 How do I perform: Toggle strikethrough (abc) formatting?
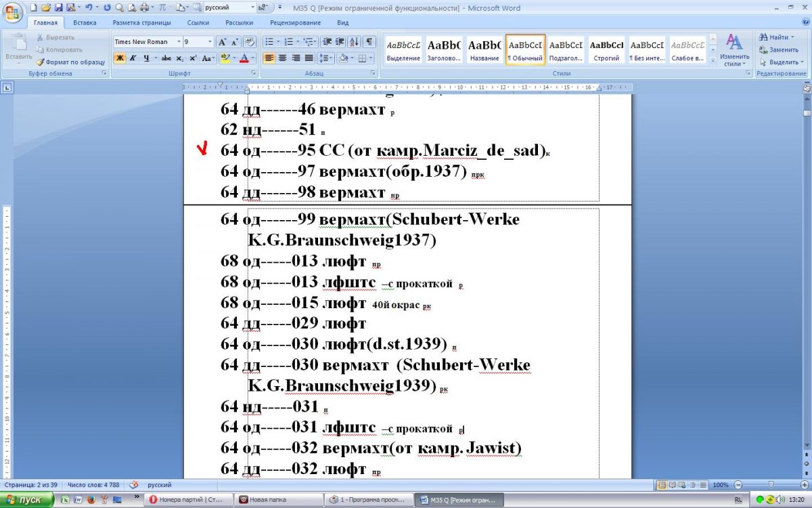[x=166, y=58]
